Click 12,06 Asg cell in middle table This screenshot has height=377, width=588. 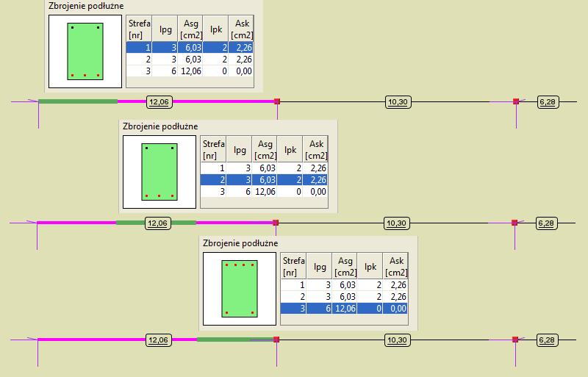(265, 191)
